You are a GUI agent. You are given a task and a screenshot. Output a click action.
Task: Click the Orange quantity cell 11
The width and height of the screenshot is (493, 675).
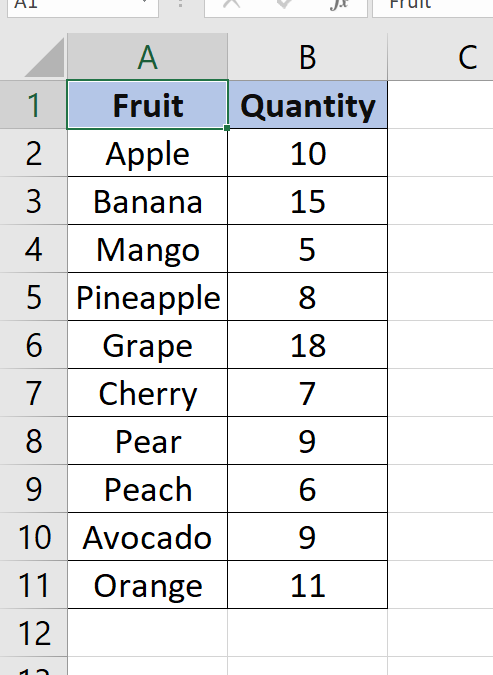(307, 585)
